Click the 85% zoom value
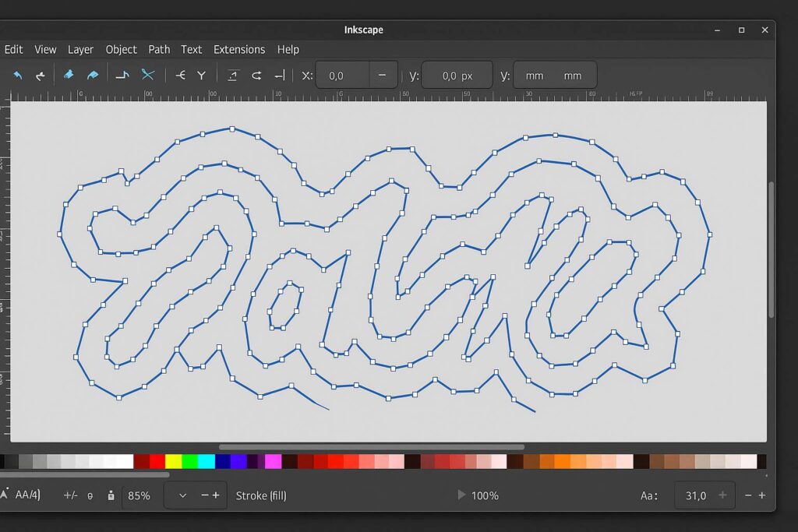Image resolution: width=798 pixels, height=532 pixels. [139, 495]
